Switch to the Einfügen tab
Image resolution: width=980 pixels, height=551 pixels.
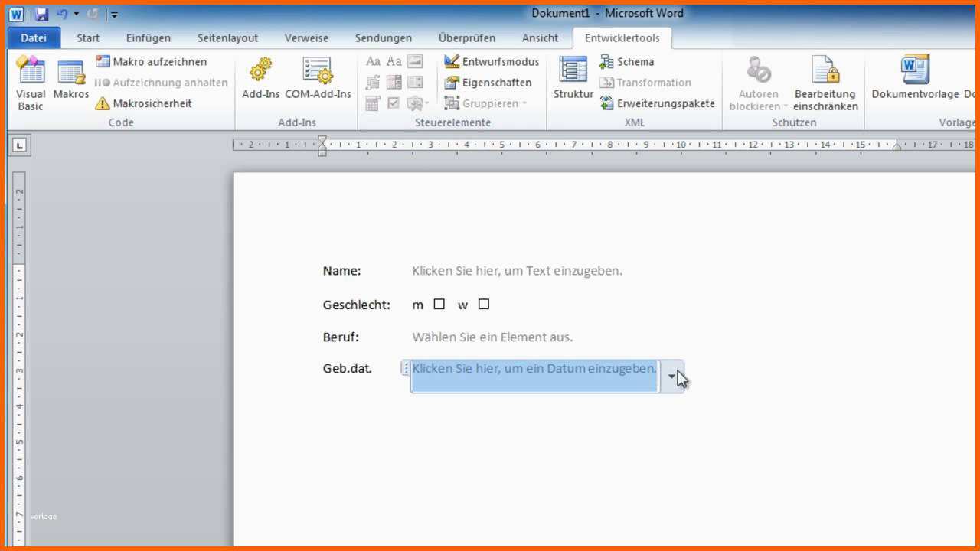(148, 37)
